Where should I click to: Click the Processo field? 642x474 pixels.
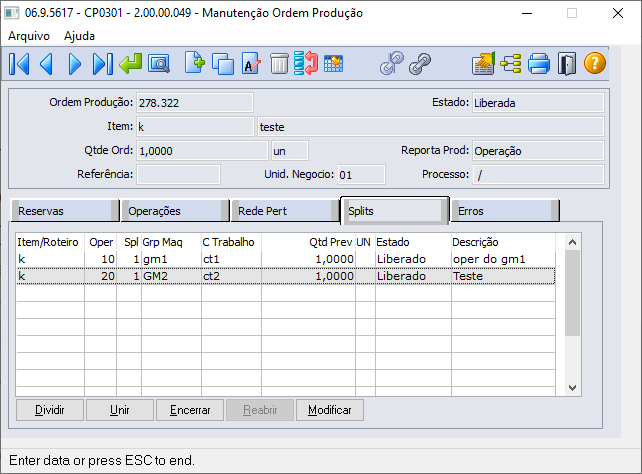tap(538, 175)
